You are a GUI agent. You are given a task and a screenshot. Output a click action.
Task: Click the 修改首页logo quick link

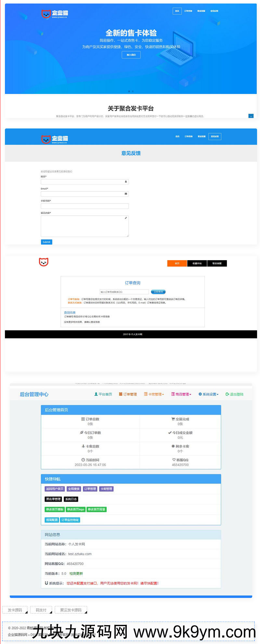click(76, 509)
